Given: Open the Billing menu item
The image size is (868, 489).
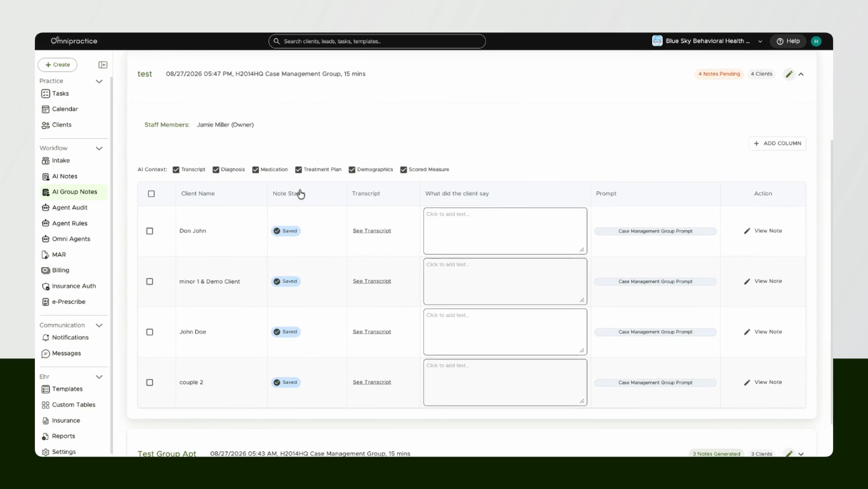Looking at the screenshot, I should coord(61,270).
